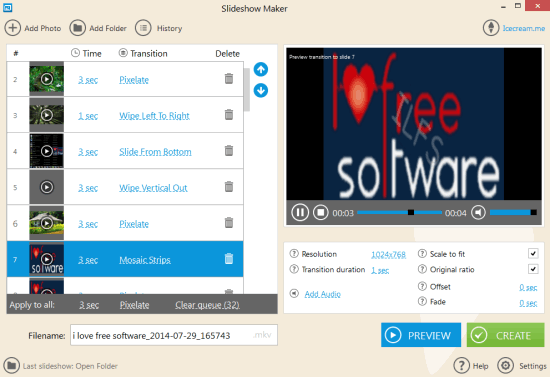Open Mosaic Strips transition dropdown

pos(145,260)
